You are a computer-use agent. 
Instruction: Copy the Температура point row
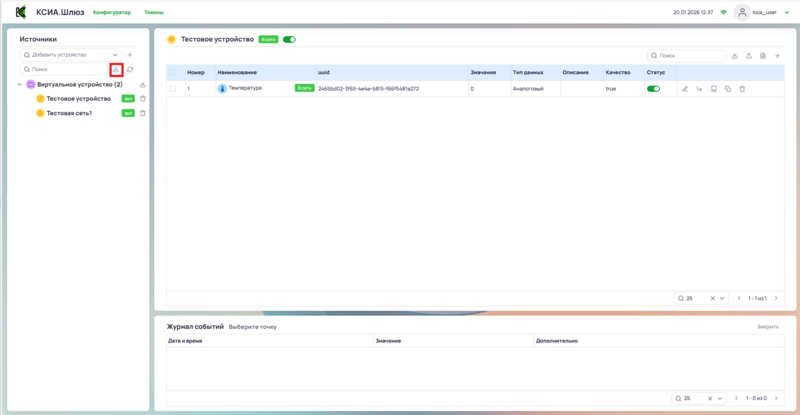727,89
